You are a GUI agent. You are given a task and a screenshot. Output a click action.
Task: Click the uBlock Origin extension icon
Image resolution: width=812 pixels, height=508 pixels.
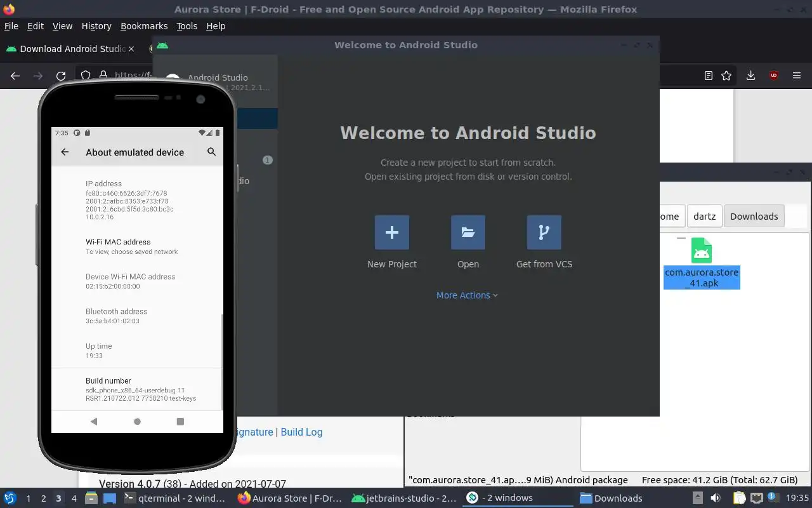773,76
